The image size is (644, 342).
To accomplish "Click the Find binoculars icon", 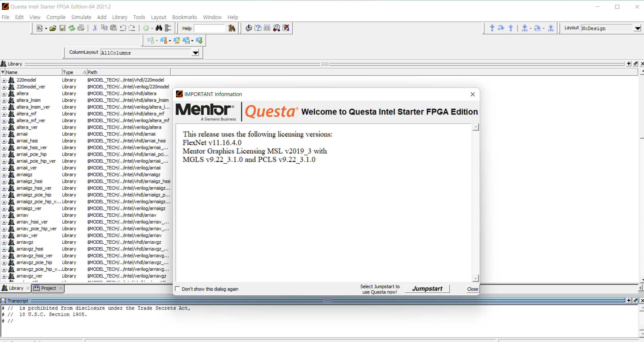I will [x=159, y=28].
